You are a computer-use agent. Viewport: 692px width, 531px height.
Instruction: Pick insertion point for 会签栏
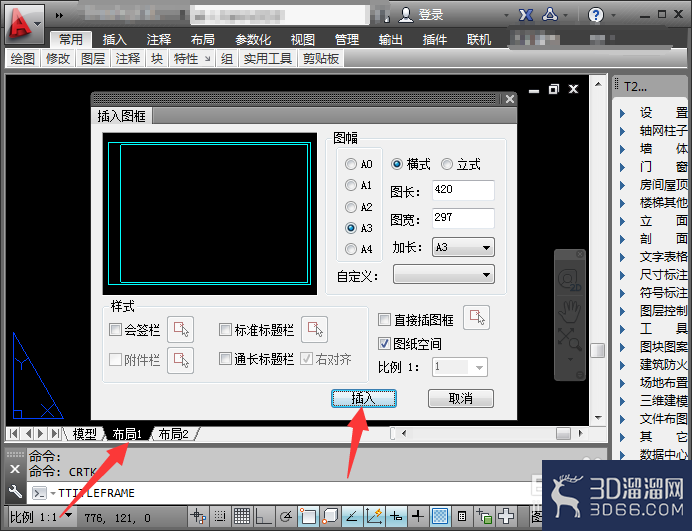point(181,329)
